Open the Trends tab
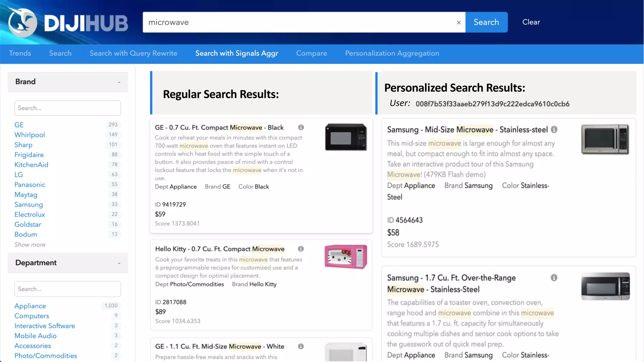The width and height of the screenshot is (644, 362). tap(20, 53)
